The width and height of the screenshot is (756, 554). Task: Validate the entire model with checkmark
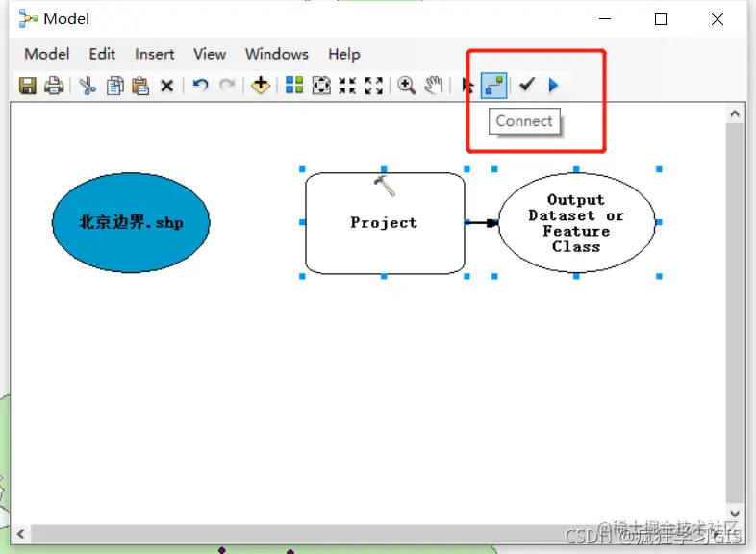526,85
